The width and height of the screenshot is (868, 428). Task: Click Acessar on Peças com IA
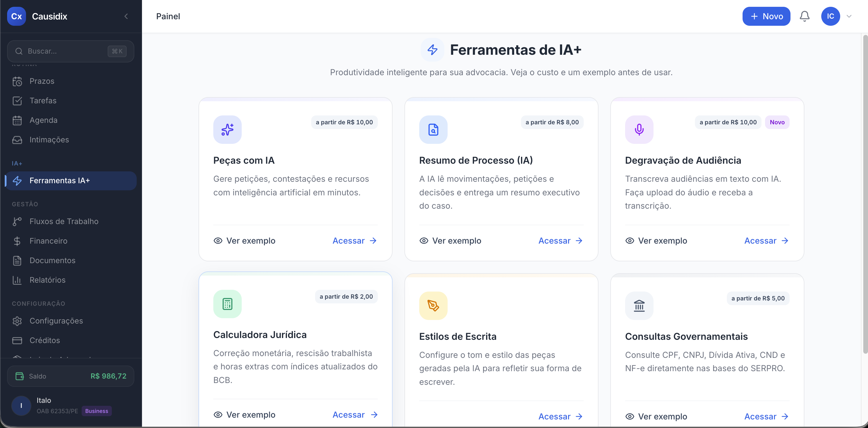[355, 241]
